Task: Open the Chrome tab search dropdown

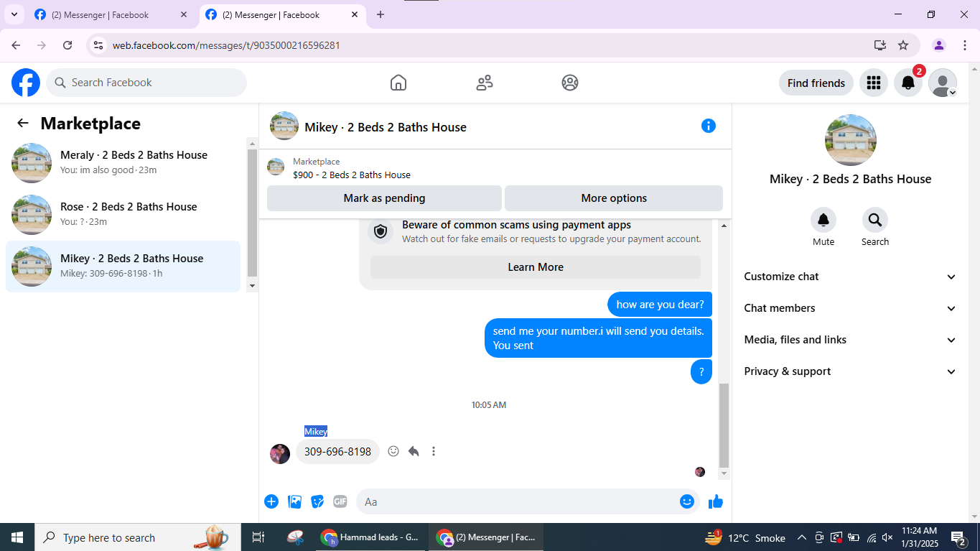Action: coord(14,14)
